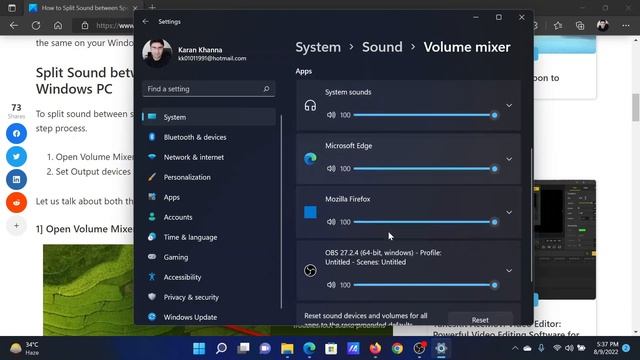Mute Mozilla Firefox speaker icon

[331, 222]
